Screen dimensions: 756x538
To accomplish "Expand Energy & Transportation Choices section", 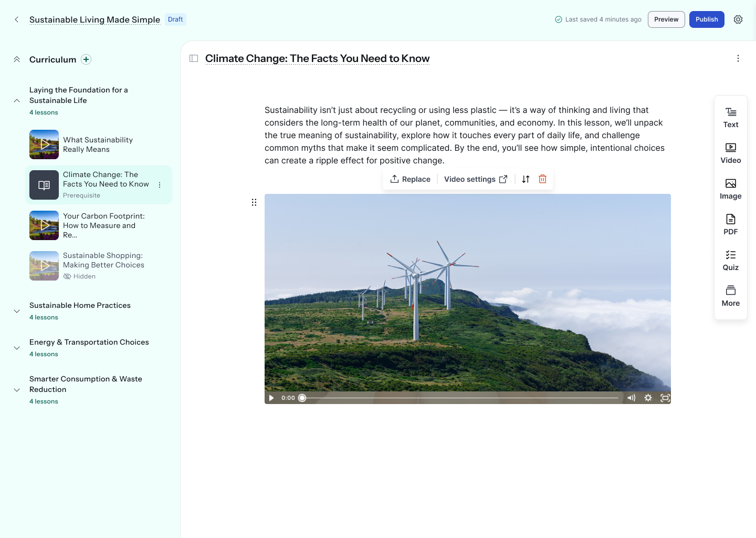I will (17, 348).
